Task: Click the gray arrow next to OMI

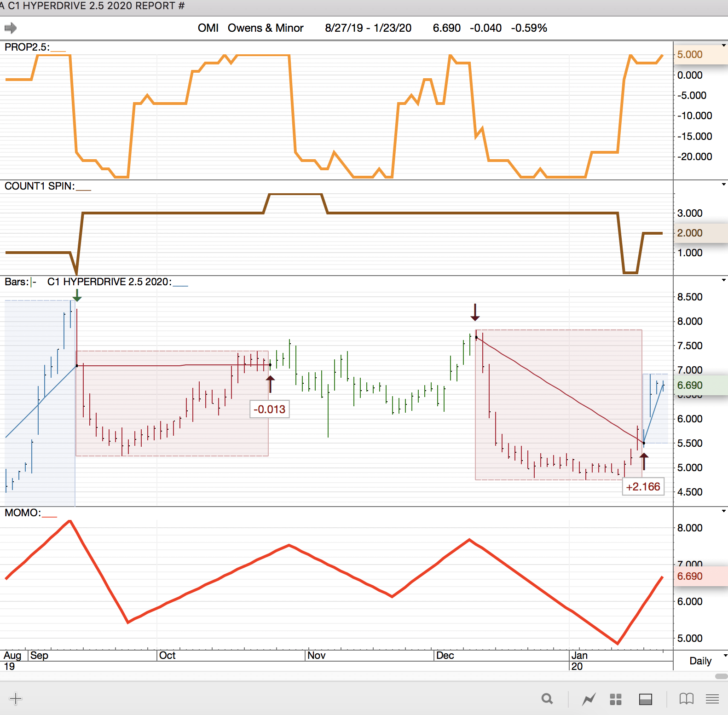Action: pos(10,29)
